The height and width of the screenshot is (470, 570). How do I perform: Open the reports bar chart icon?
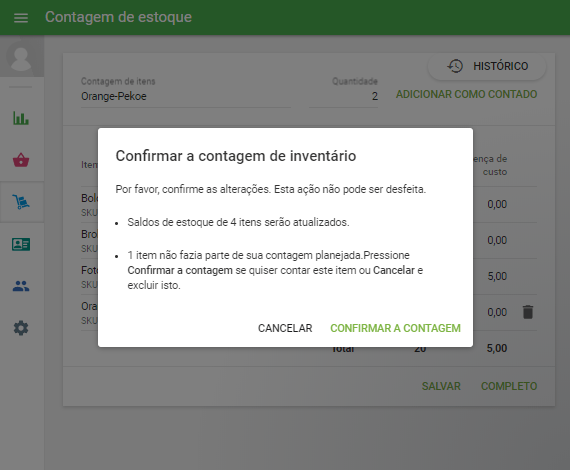coord(21,118)
